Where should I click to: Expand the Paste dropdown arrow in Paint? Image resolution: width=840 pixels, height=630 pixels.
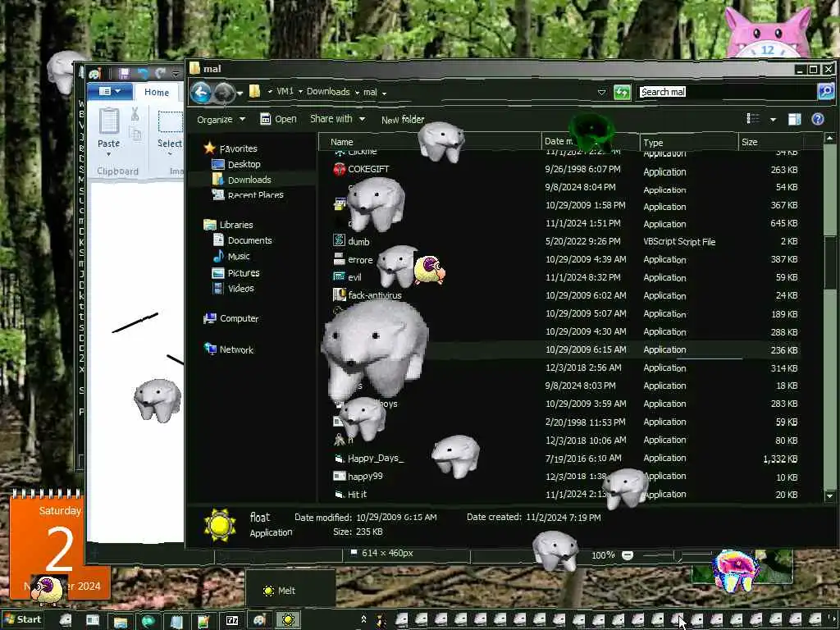pyautogui.click(x=109, y=153)
